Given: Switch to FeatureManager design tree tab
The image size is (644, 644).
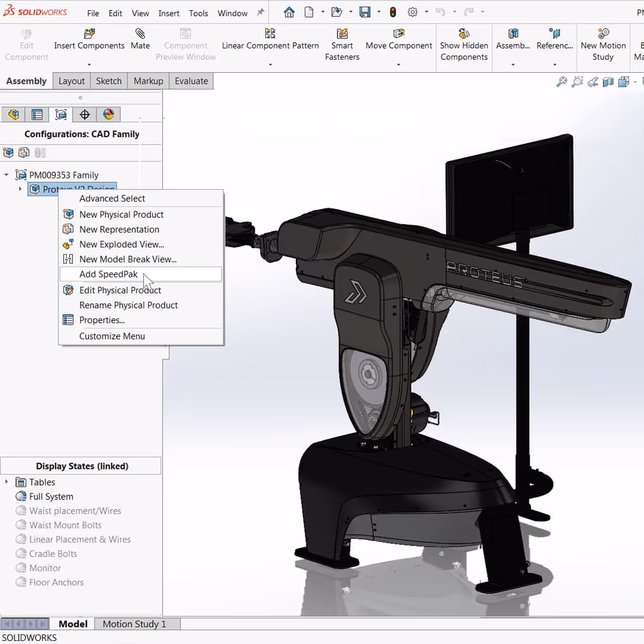Looking at the screenshot, I should pos(13,114).
